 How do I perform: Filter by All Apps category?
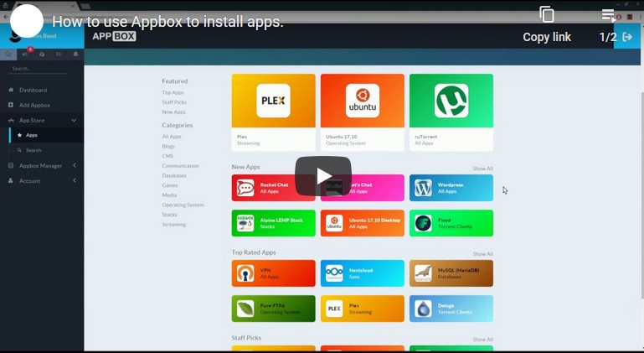click(172, 137)
